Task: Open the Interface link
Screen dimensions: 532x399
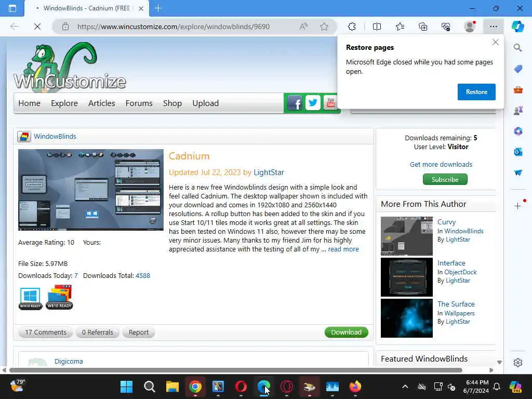Action: coord(451,263)
